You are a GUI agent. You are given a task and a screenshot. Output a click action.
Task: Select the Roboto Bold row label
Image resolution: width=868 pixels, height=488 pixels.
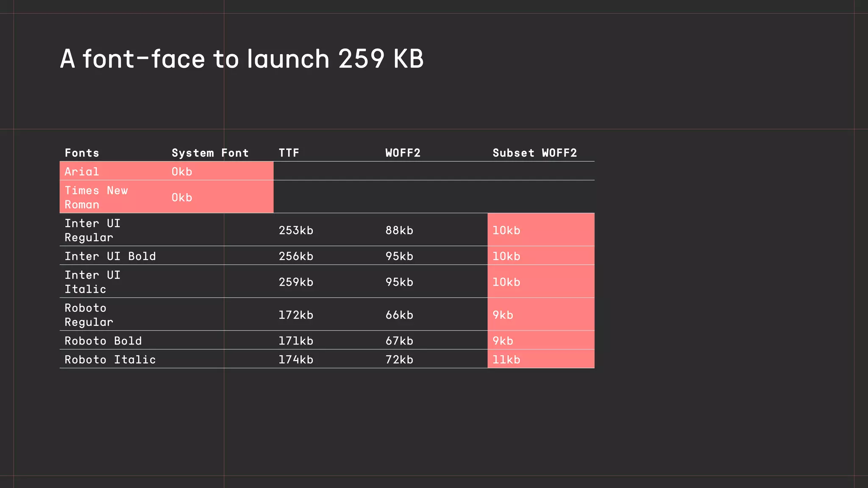click(x=103, y=341)
